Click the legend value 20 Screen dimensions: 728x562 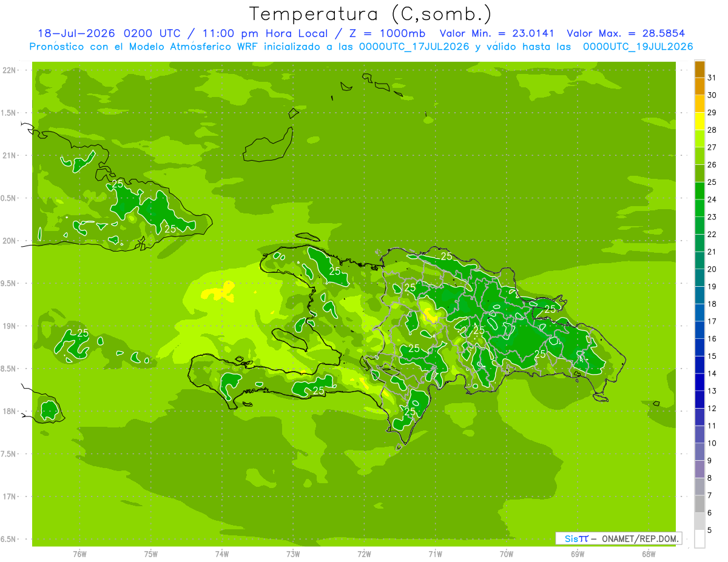coord(712,269)
